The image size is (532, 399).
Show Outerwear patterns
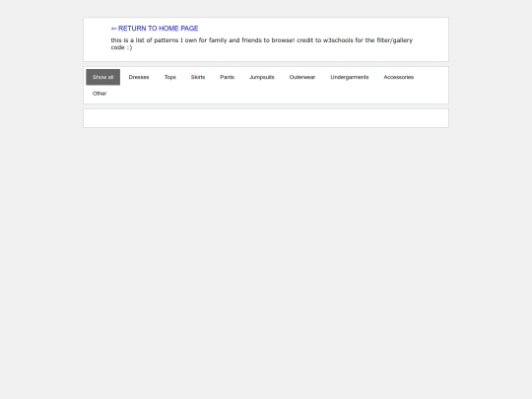[x=302, y=77]
